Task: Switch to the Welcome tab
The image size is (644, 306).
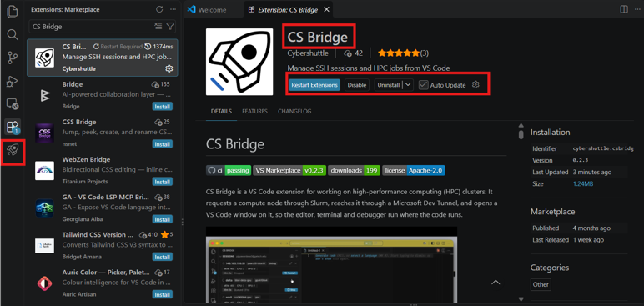Action: 212,9
